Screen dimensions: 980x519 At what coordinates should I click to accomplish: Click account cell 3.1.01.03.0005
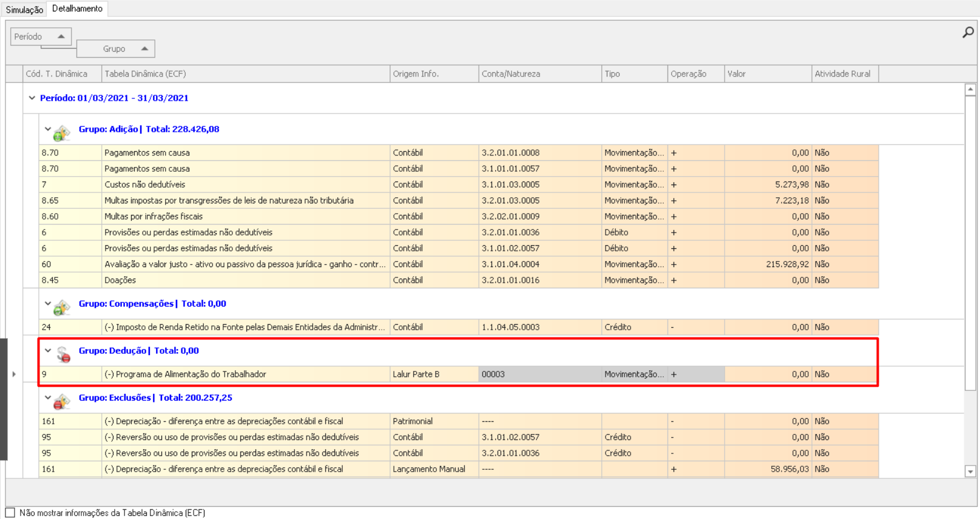tap(540, 185)
